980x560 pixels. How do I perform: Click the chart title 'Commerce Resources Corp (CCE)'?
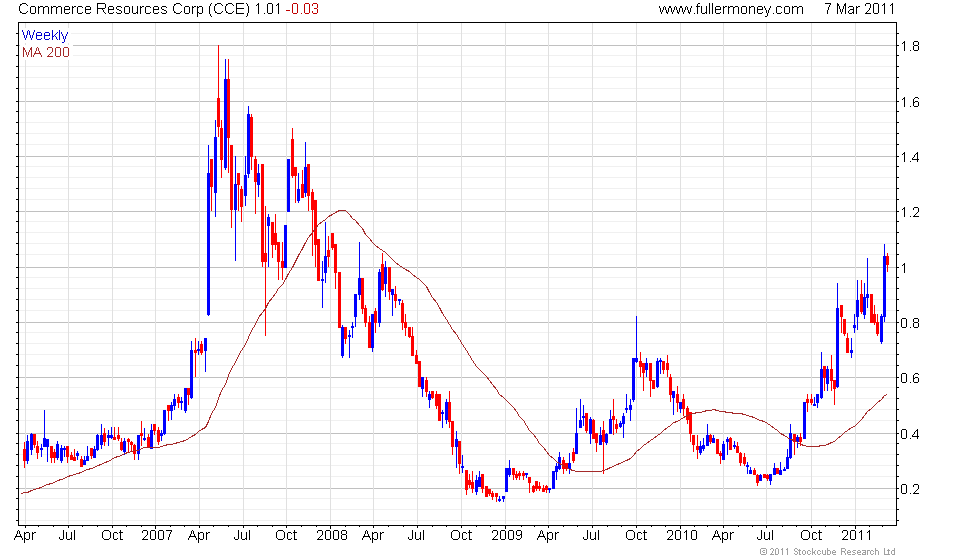coord(134,9)
